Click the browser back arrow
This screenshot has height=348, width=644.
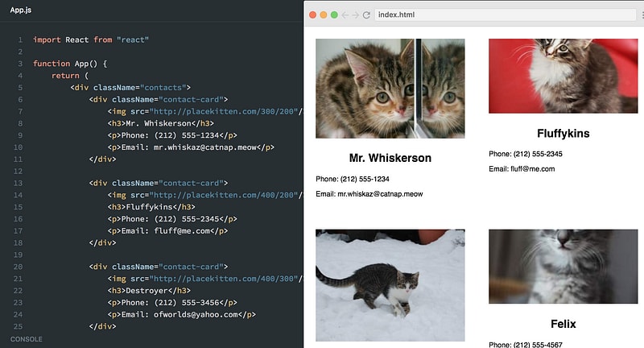[x=345, y=14]
